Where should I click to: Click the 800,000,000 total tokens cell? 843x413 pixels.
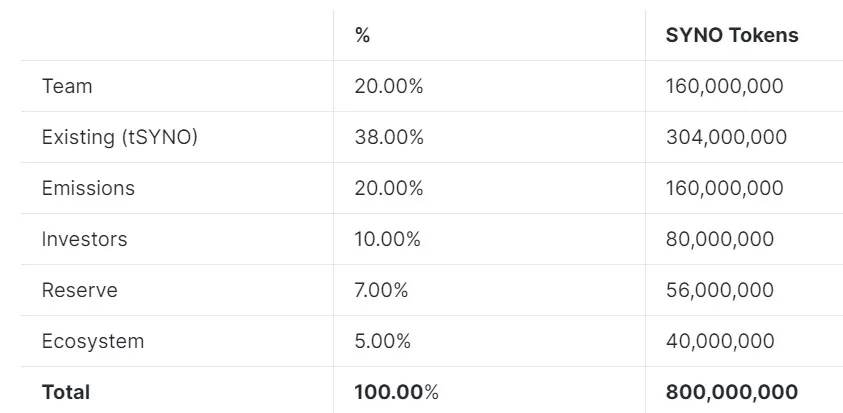coord(732,392)
